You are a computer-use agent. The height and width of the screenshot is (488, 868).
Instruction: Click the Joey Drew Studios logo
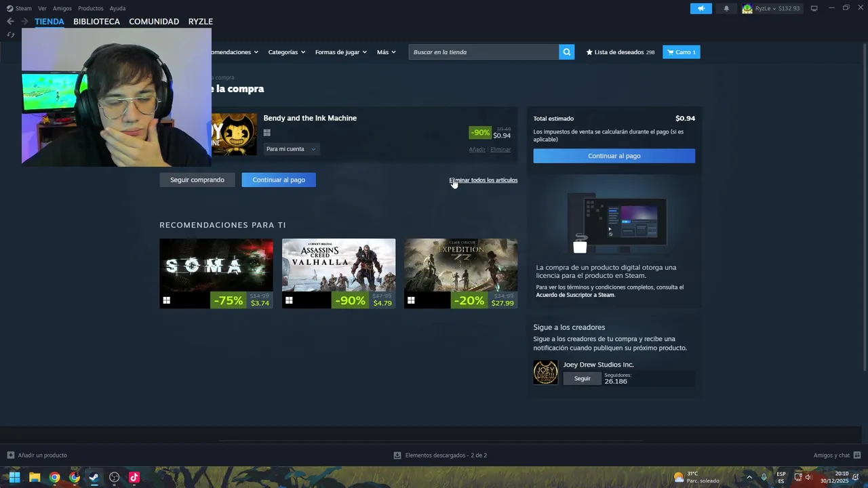coord(545,372)
